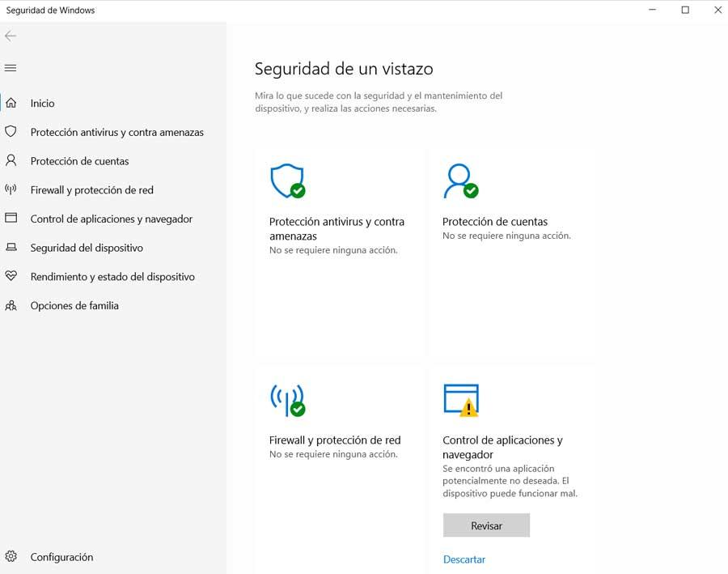This screenshot has width=728, height=574.
Task: Click the person icon for account protection
Action: (11, 161)
